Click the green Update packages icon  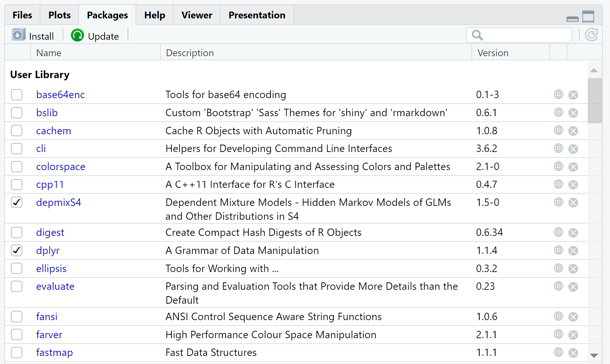[x=77, y=35]
